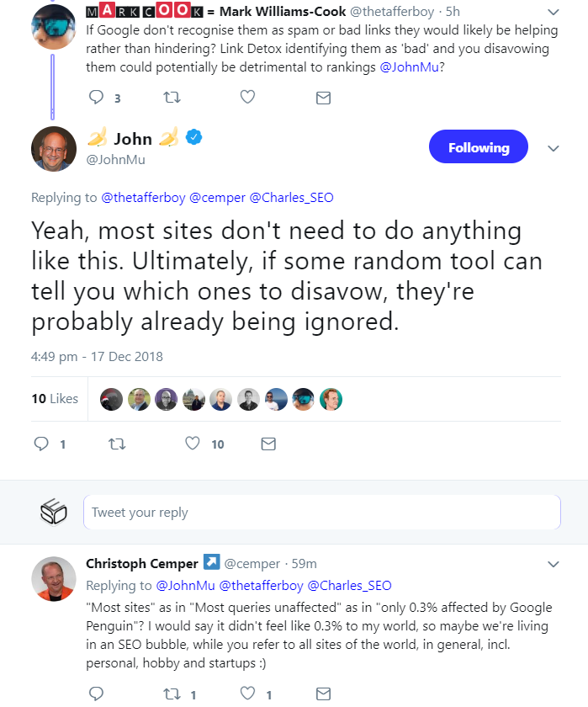Click the envelope icon under John's tweet

[x=268, y=444]
